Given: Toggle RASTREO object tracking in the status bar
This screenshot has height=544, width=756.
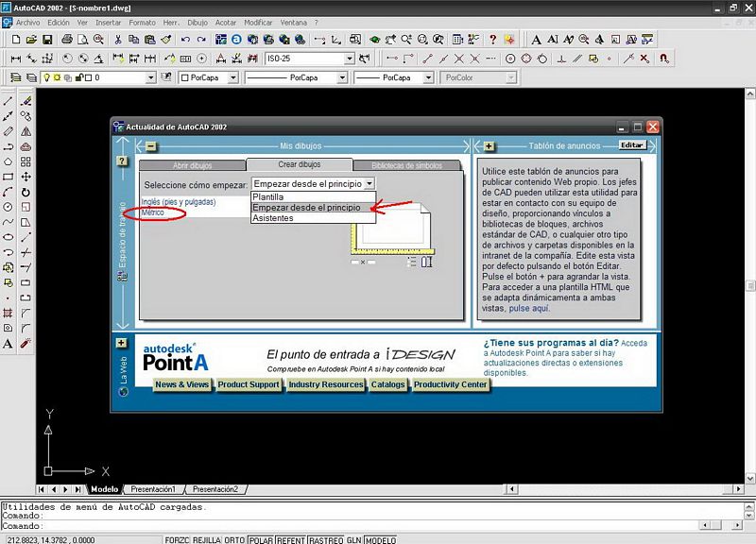Looking at the screenshot, I should point(326,540).
